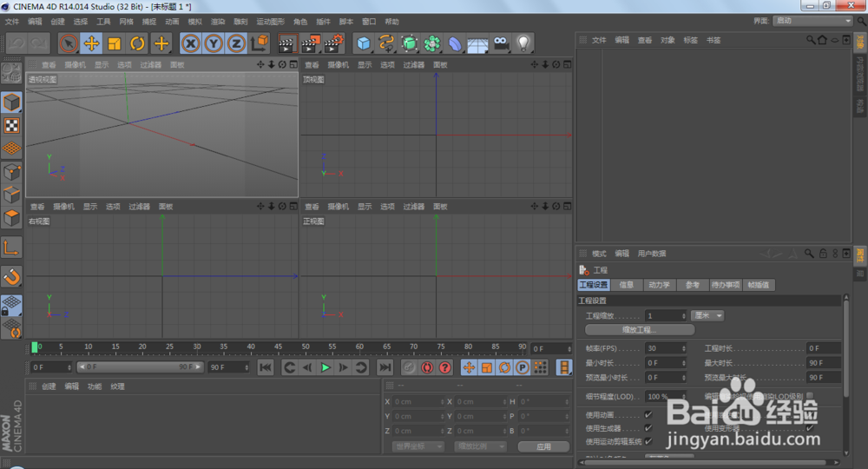
Task: Start forward animation playback
Action: [x=325, y=367]
